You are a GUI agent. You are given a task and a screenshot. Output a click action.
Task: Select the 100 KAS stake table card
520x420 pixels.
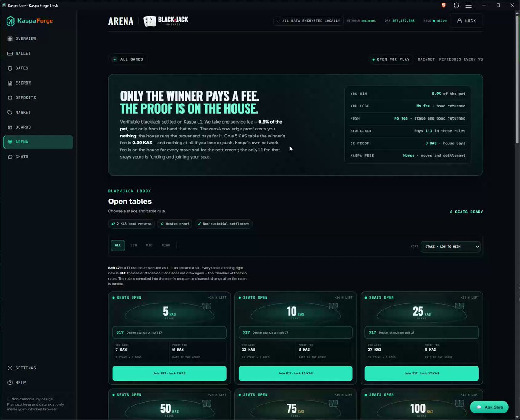[422, 404]
